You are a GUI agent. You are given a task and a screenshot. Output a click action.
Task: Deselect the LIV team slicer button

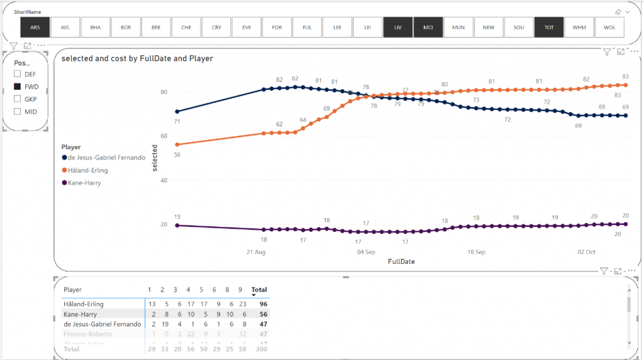click(x=397, y=28)
